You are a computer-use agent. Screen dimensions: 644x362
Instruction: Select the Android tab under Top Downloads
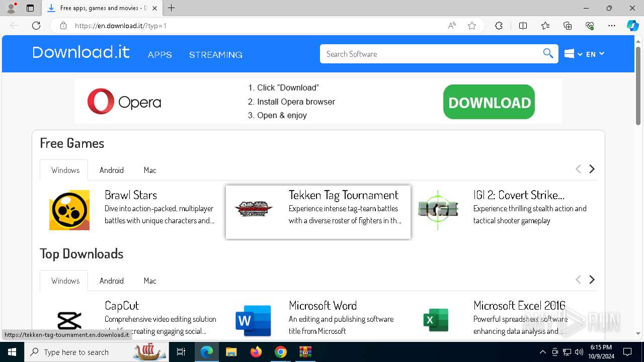(112, 281)
